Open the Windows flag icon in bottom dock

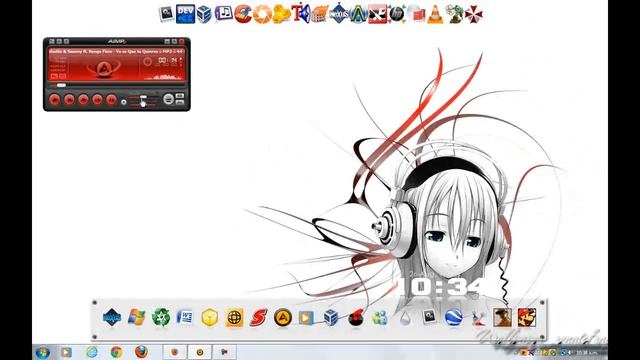point(136,317)
